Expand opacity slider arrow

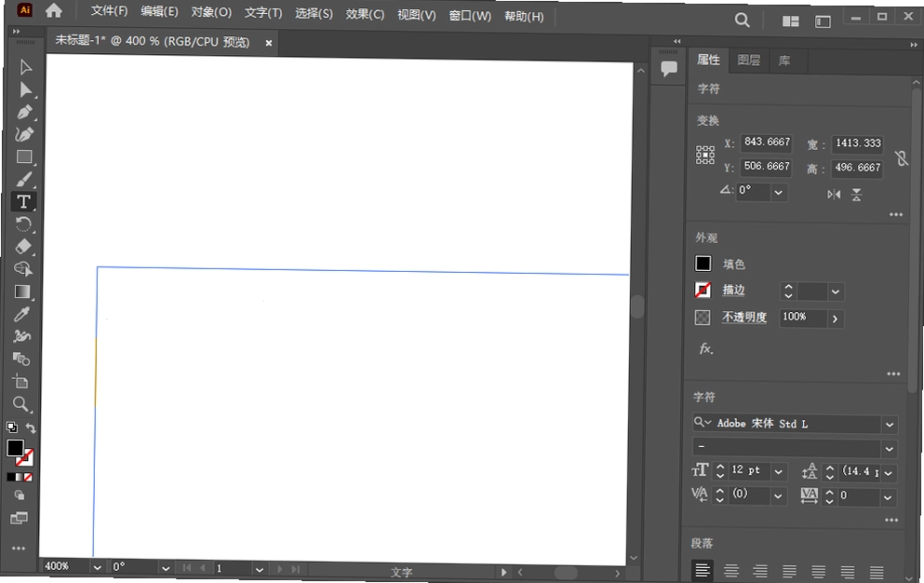(x=835, y=319)
